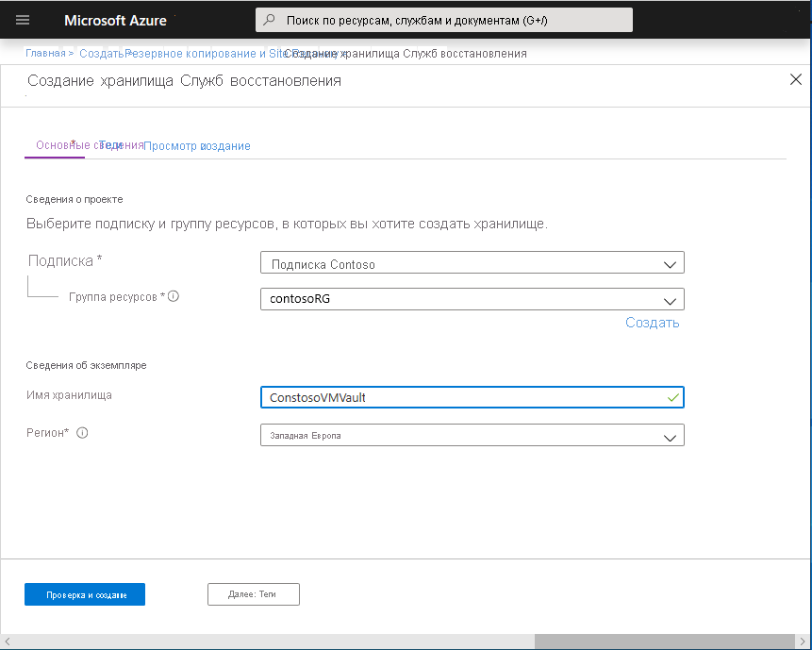Click Далее: Теги button
The width and height of the screenshot is (812, 650).
tap(254, 594)
